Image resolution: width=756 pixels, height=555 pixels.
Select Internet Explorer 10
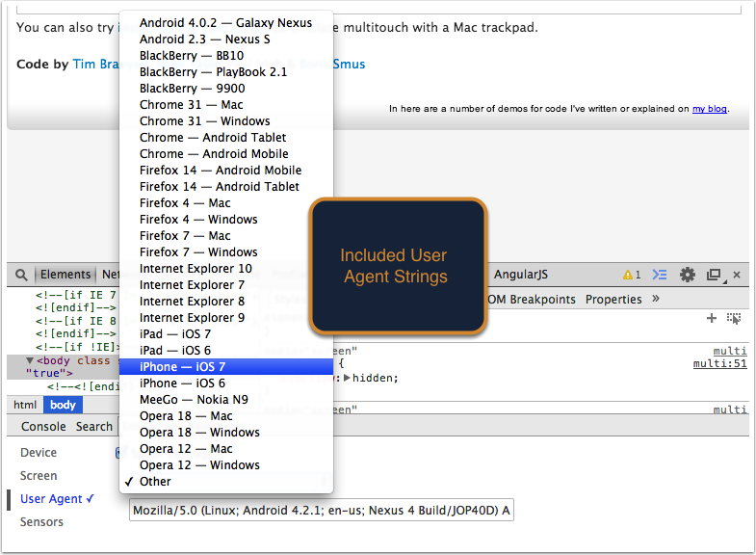225,269
